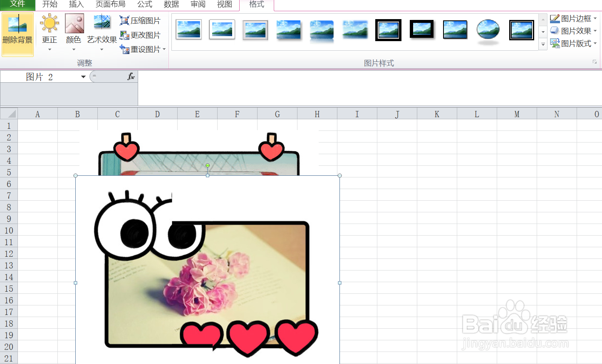Screen dimensions: 602x364
Task: Click the green rotation handle of the picture
Action: (x=208, y=165)
